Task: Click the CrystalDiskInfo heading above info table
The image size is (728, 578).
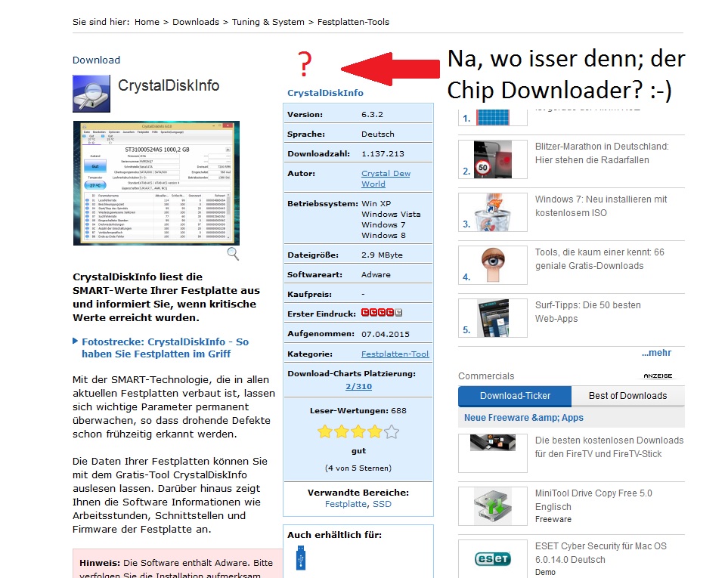Action: tap(325, 93)
